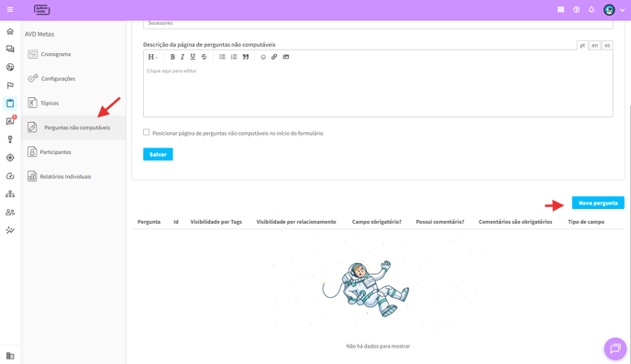Click the Nova pergunta button

[598, 204]
